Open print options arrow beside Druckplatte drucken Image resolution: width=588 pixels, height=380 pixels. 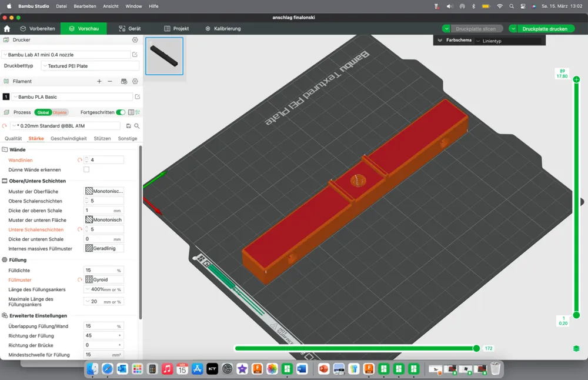click(x=513, y=29)
